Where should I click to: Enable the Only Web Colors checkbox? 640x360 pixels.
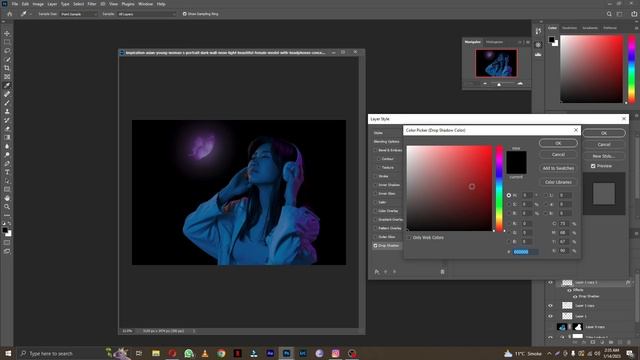(x=409, y=238)
